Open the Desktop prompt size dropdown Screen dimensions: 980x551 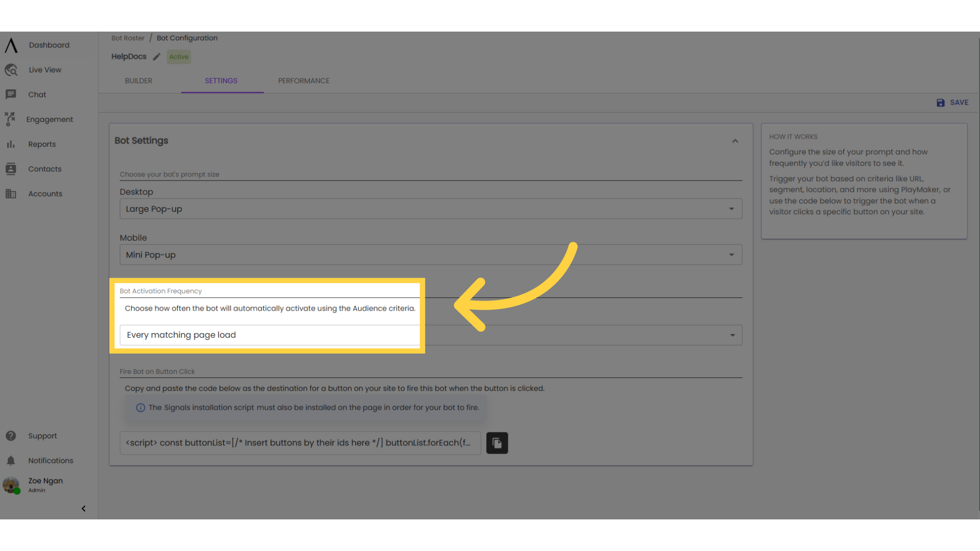(431, 209)
